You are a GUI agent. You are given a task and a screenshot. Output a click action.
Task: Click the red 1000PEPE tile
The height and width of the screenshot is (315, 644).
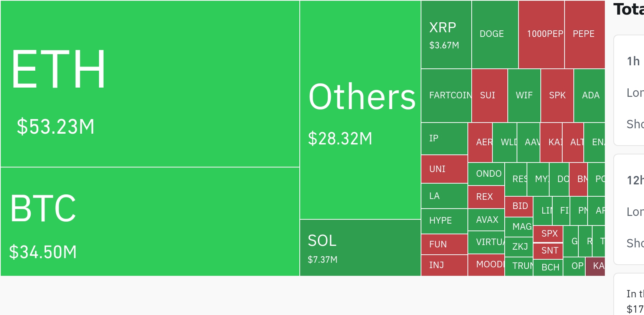click(542, 35)
